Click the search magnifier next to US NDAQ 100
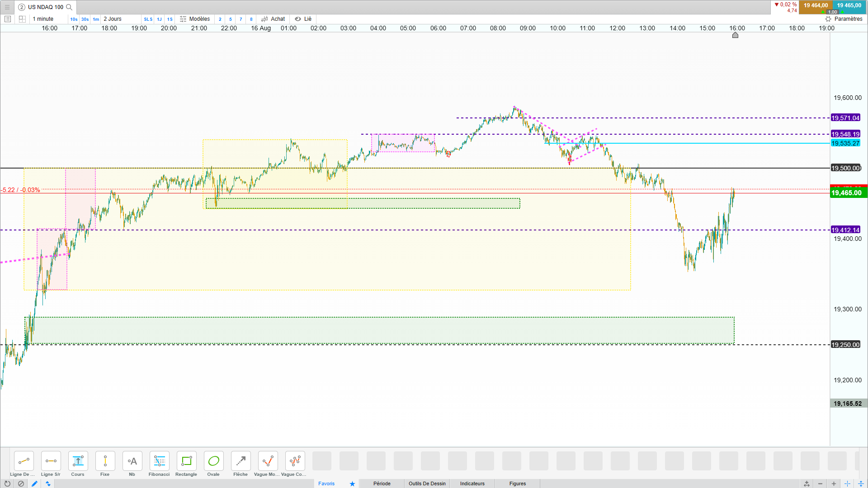This screenshot has height=488, width=868. coord(69,7)
